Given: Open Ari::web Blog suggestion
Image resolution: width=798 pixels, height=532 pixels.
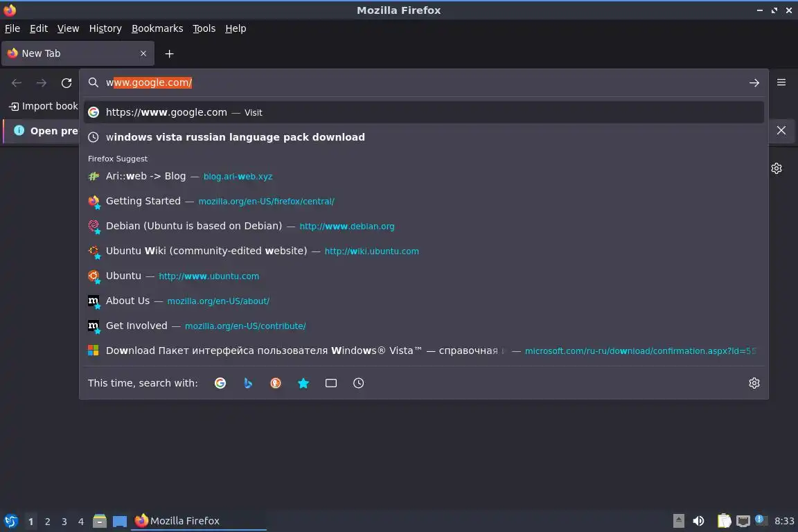Looking at the screenshot, I should tap(423, 176).
